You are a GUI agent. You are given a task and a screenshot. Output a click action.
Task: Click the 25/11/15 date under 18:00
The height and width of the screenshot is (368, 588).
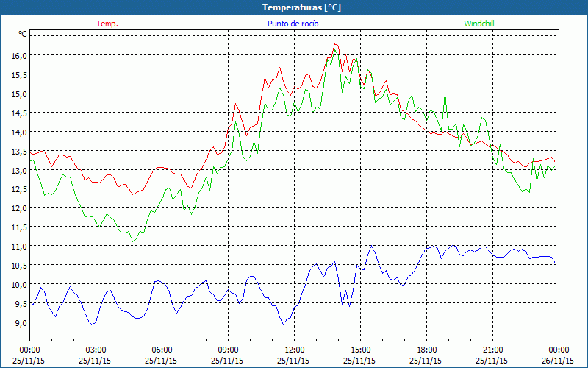tap(426, 361)
